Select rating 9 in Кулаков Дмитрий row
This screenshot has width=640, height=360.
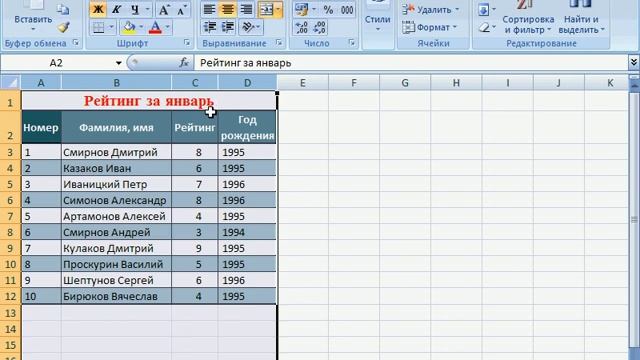tap(195, 248)
